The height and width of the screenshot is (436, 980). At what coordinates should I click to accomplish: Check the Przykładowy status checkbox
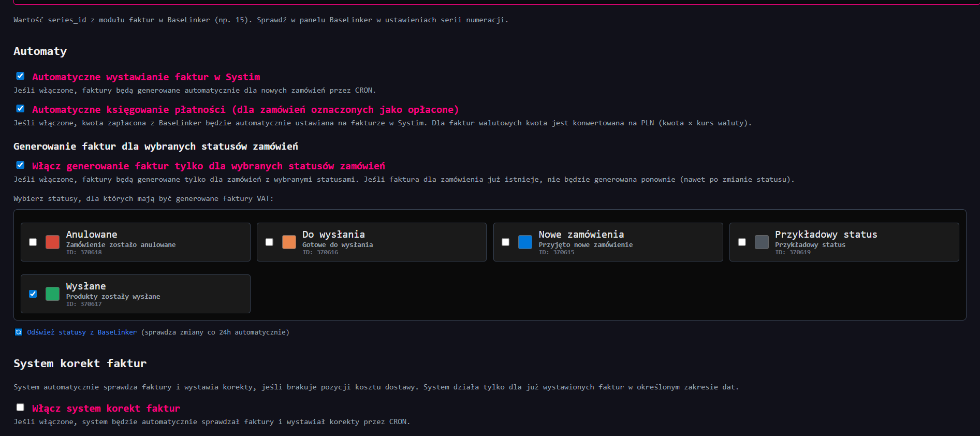pos(742,242)
